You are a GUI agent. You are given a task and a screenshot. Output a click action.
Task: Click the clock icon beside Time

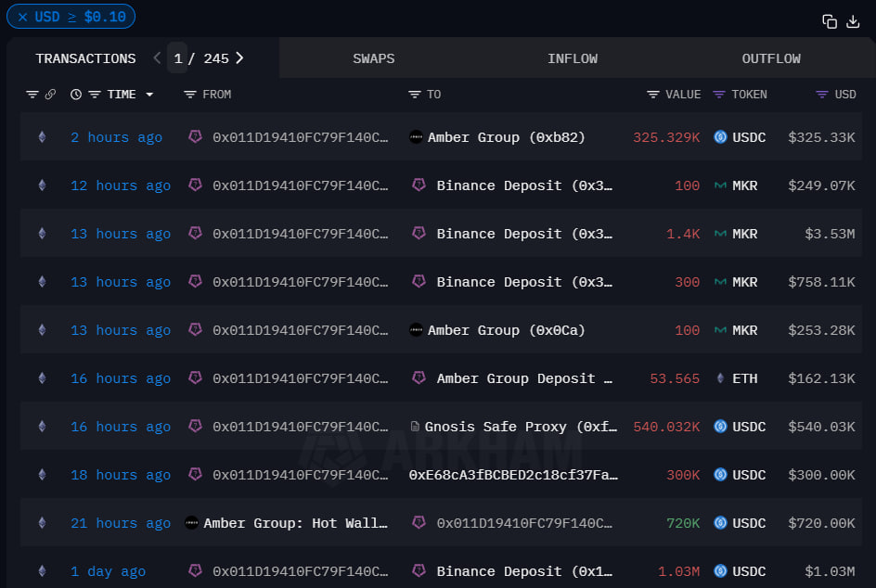[76, 95]
